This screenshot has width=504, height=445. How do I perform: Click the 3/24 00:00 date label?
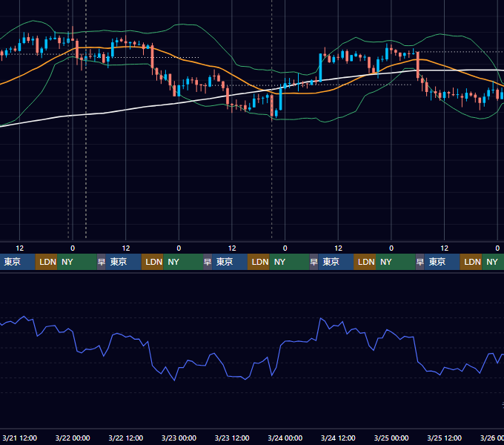tap(285, 438)
